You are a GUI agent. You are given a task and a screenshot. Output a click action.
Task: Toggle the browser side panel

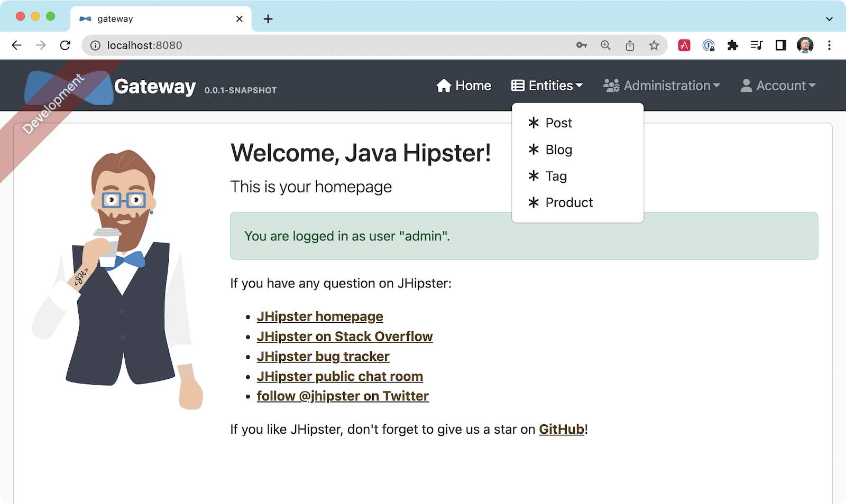(780, 45)
